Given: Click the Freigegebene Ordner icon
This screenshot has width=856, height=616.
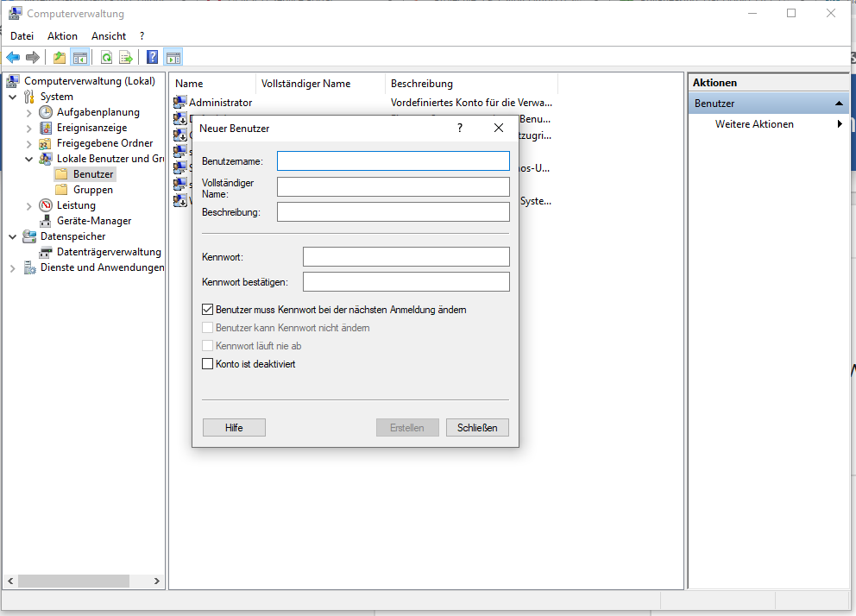Looking at the screenshot, I should [46, 143].
